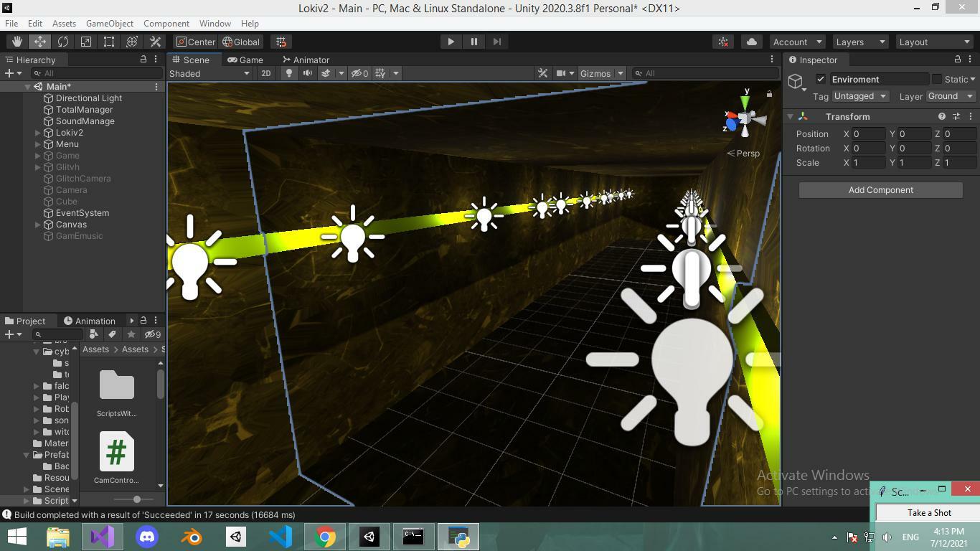The image size is (980, 551).
Task: Click the Add Component button
Action: coord(880,190)
